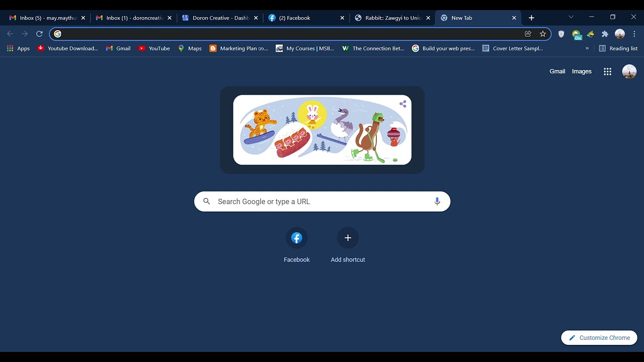644x362 pixels.
Task: Start voice search with the microphone
Action: coord(437,201)
